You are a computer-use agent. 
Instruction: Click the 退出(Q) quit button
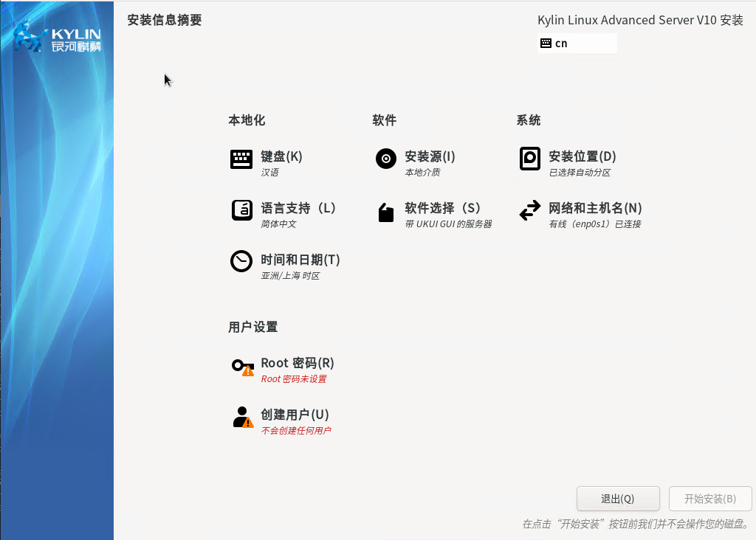(x=618, y=499)
